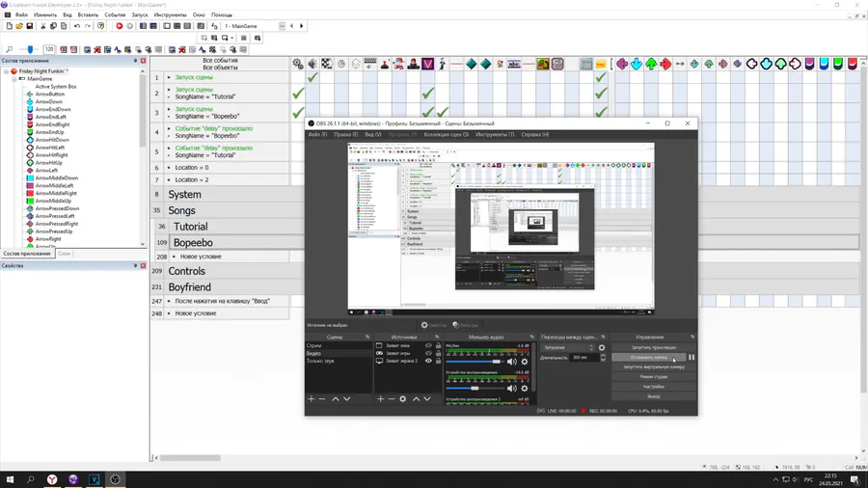Click the Mic/Aux volume slider in OBS

(x=474, y=362)
